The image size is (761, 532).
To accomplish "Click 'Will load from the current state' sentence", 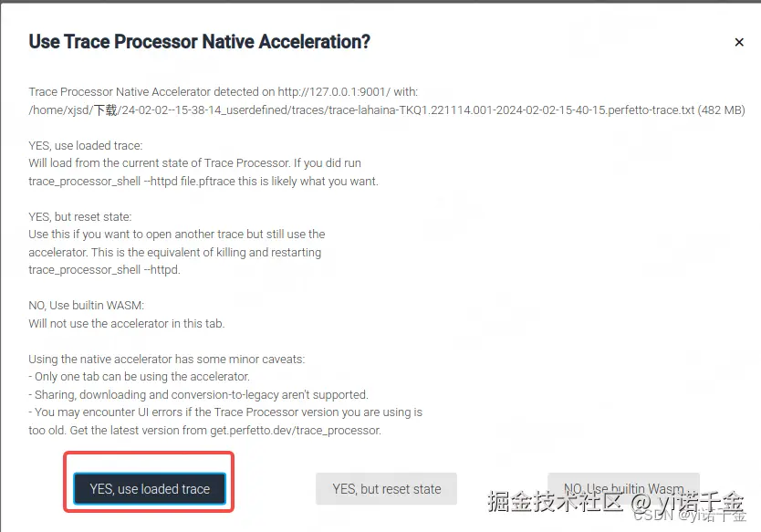I will [194, 163].
